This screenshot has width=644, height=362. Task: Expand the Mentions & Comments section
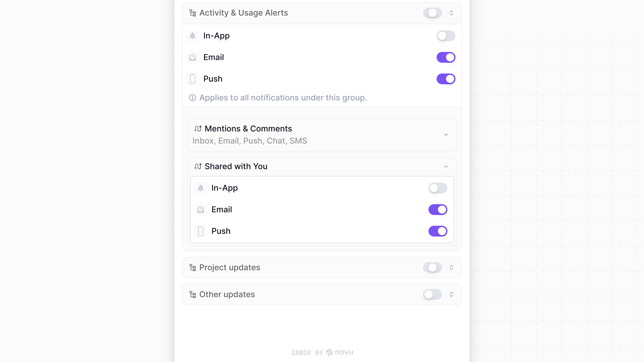[x=446, y=135]
